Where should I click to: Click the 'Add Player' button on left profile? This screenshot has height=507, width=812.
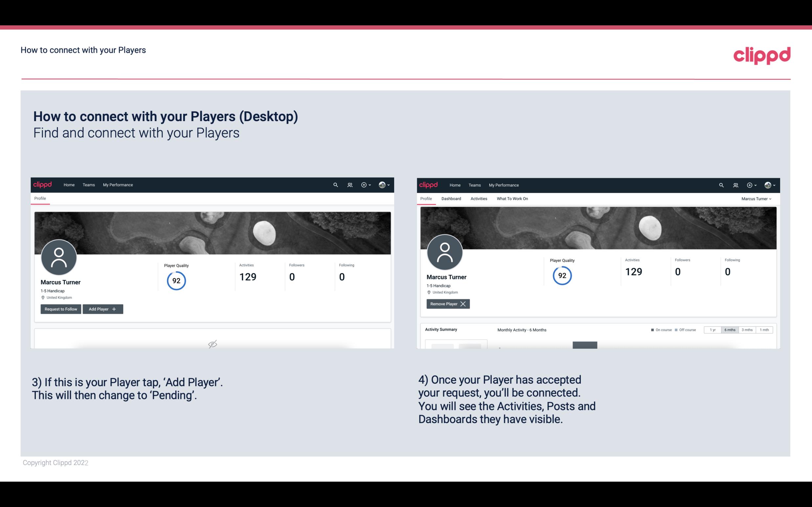coord(103,308)
